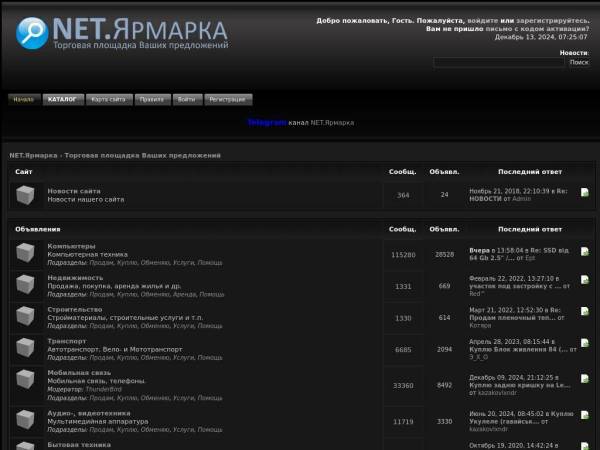Open the Правила menu tab
This screenshot has height=450, width=600.
152,100
